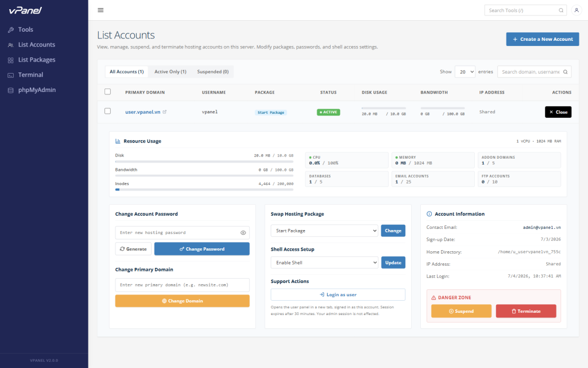The height and width of the screenshot is (368, 588).
Task: Terminate the account in Danger Zone
Action: 526,311
